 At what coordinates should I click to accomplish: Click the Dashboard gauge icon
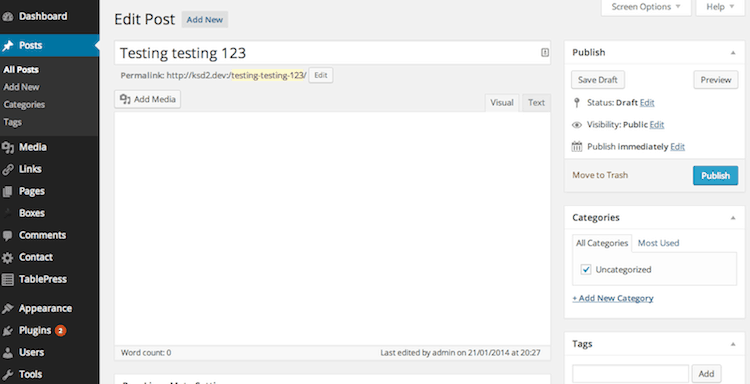pyautogui.click(x=7, y=17)
